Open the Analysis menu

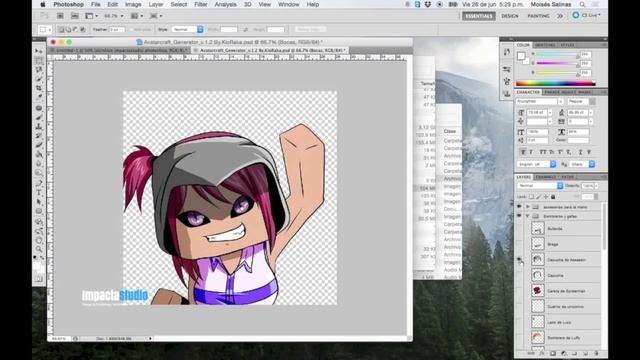pyautogui.click(x=225, y=4)
